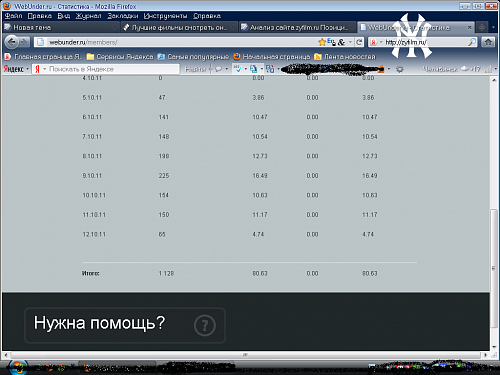Open a new tab with the plus button
This screenshot has height=375, width=500.
coord(481,27)
